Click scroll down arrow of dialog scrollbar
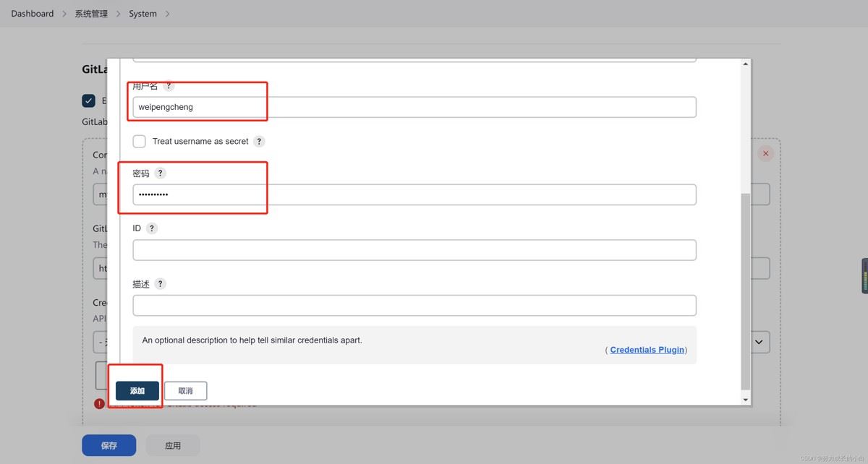 [x=746, y=399]
